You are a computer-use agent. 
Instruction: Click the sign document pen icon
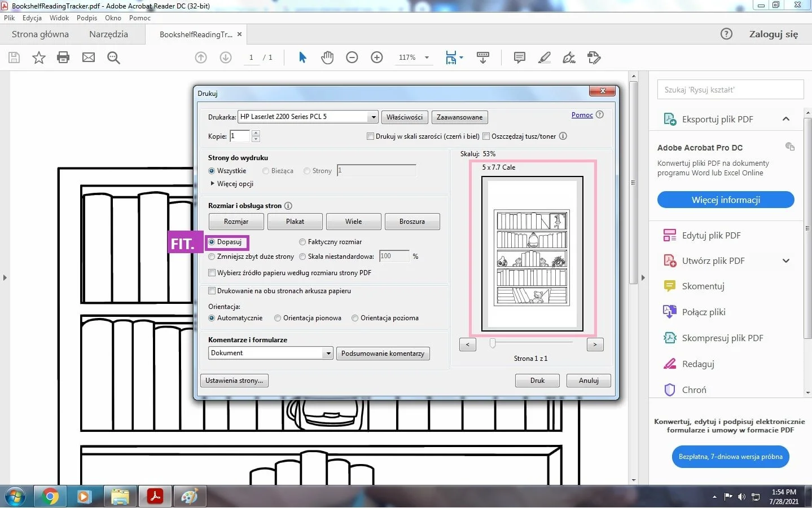pyautogui.click(x=569, y=58)
